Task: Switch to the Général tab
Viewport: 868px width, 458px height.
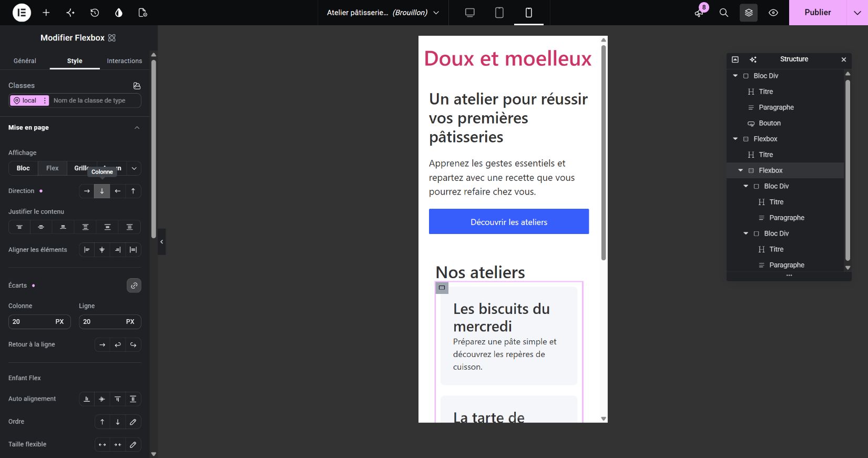Action: click(x=25, y=61)
